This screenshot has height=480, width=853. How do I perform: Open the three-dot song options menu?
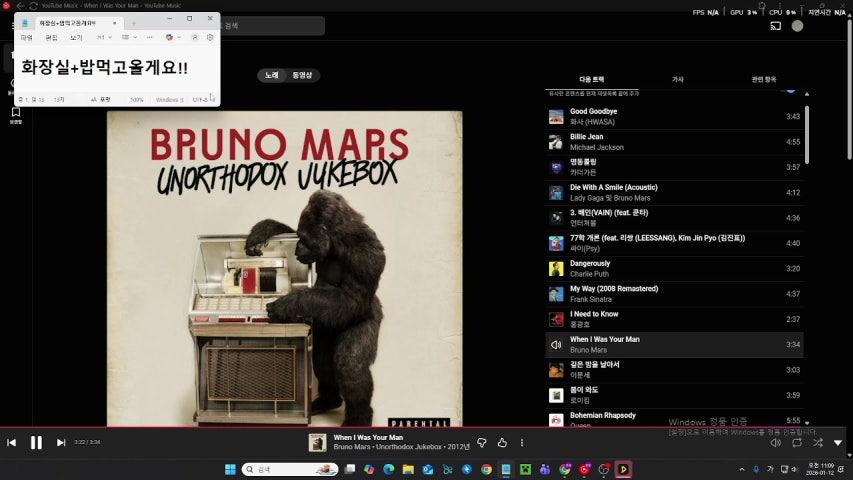coord(522,442)
